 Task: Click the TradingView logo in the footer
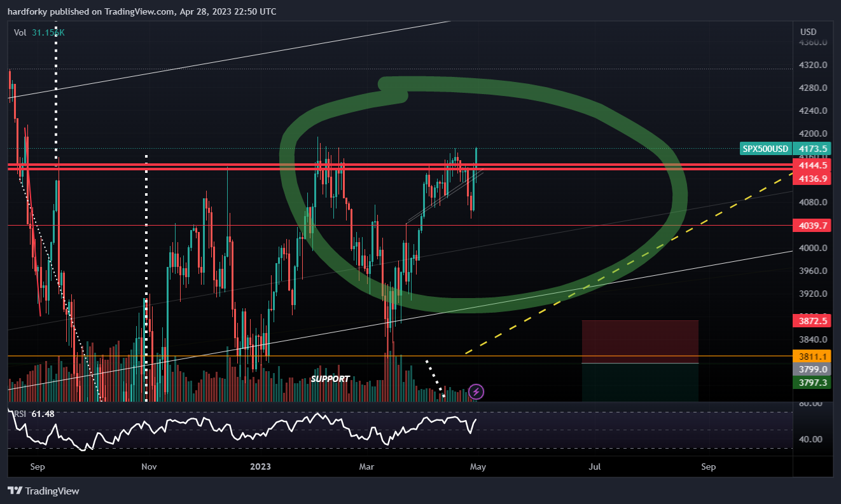[x=43, y=491]
